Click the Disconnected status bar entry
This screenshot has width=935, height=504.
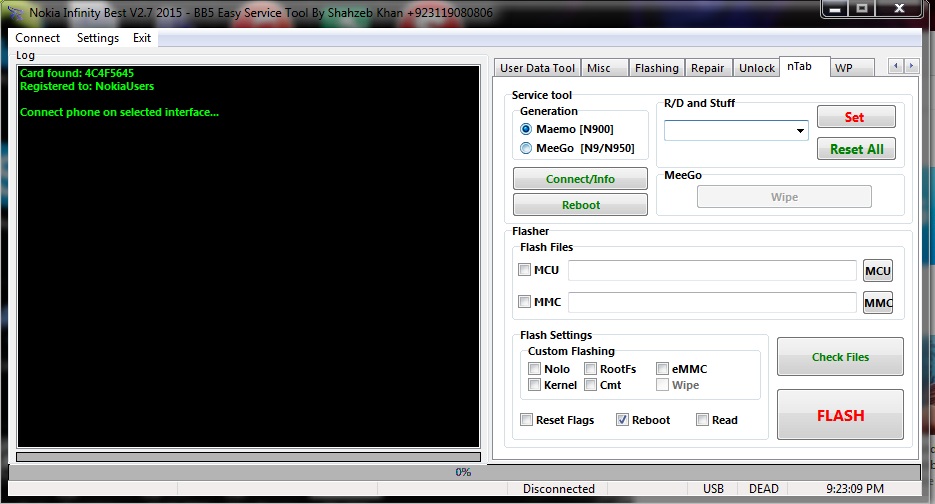click(558, 488)
